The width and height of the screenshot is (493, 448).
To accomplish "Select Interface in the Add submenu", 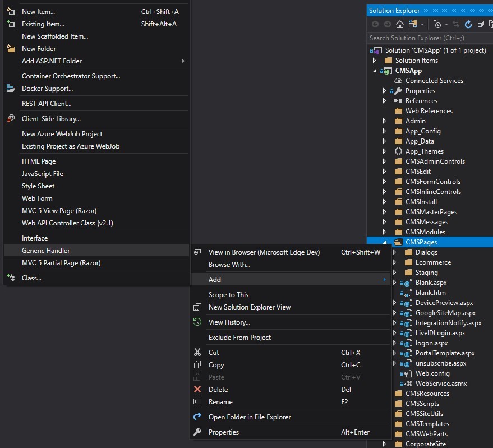I will click(96, 238).
